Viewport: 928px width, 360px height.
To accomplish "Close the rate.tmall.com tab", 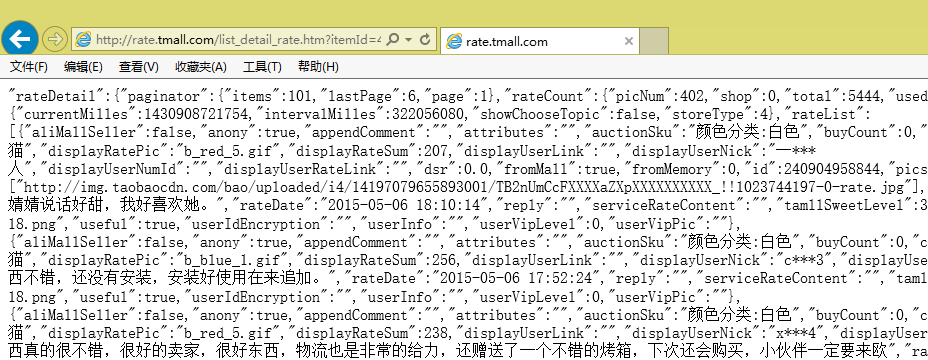I will click(629, 41).
